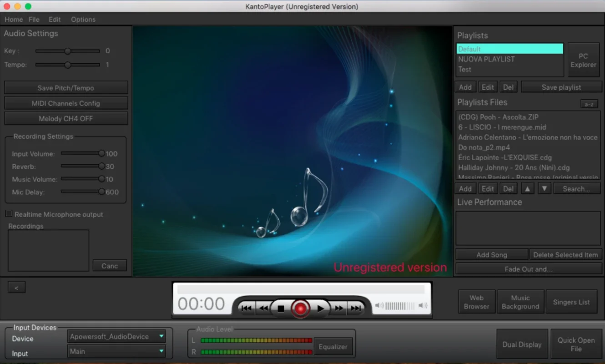Select (CDG) Pooh - Ascolta.ZIP

[528, 117]
